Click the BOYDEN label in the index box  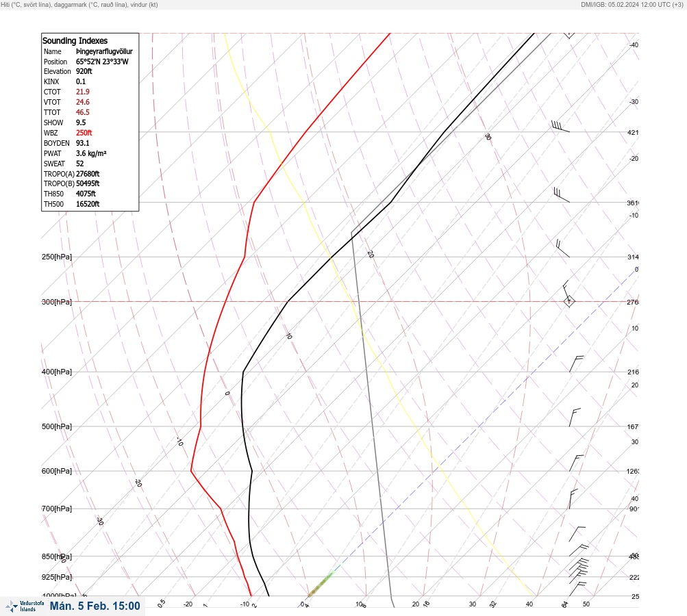click(x=57, y=143)
